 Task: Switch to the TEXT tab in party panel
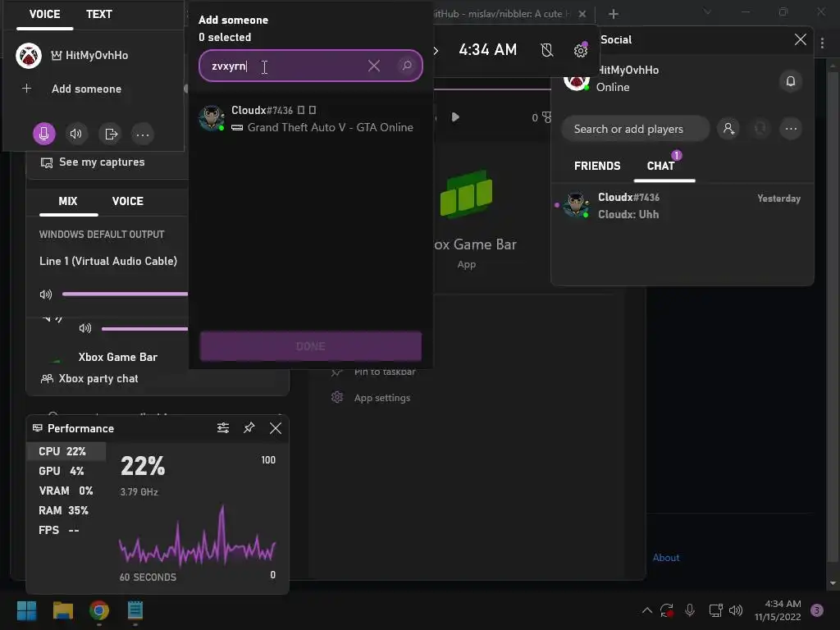[99, 15]
